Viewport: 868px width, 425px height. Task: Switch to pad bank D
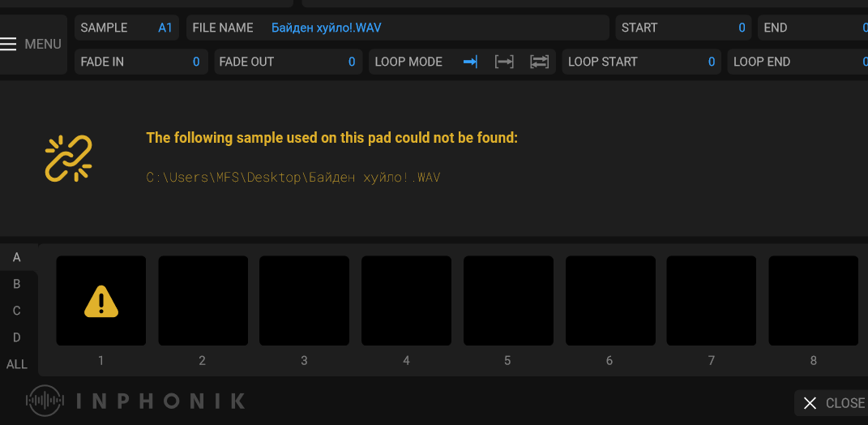click(x=17, y=337)
